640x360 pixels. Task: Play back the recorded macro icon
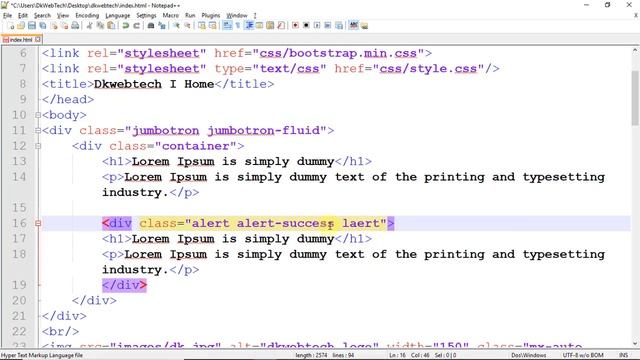[x=317, y=26]
